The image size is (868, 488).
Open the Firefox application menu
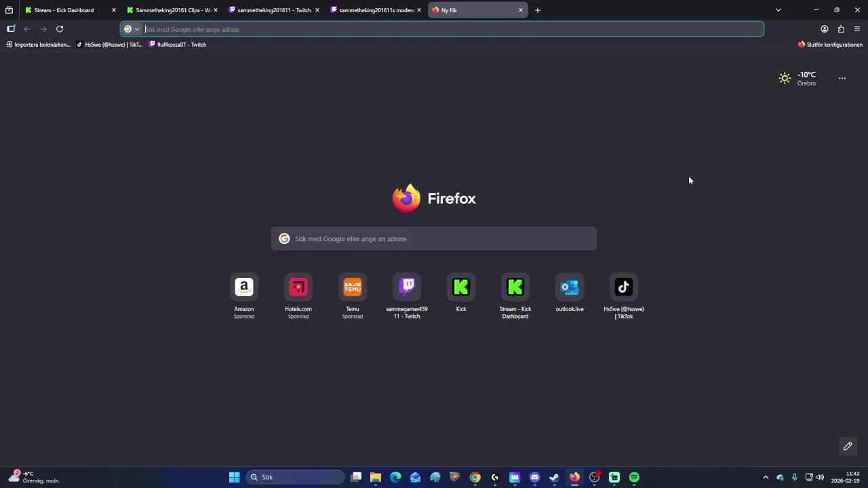click(x=857, y=29)
